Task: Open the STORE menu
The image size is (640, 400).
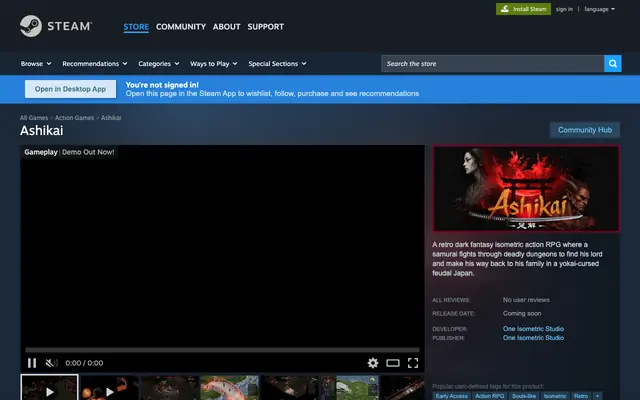Action: 136,27
